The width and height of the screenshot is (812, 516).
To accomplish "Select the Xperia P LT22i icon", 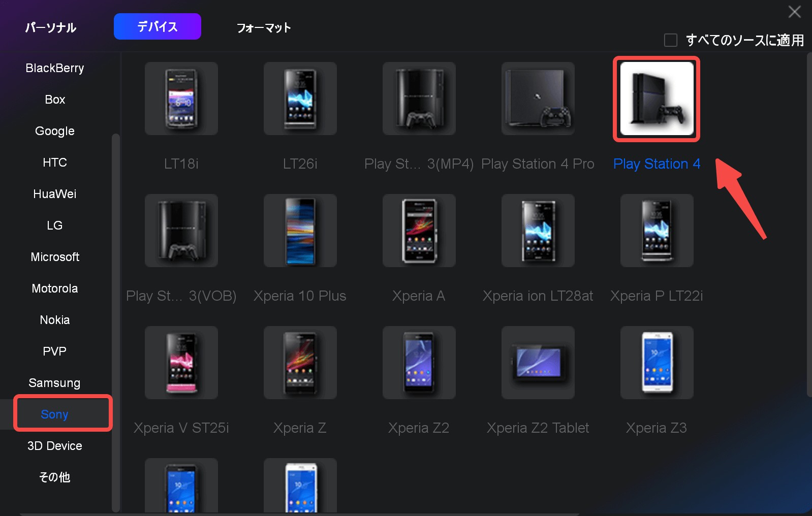I will coord(657,231).
